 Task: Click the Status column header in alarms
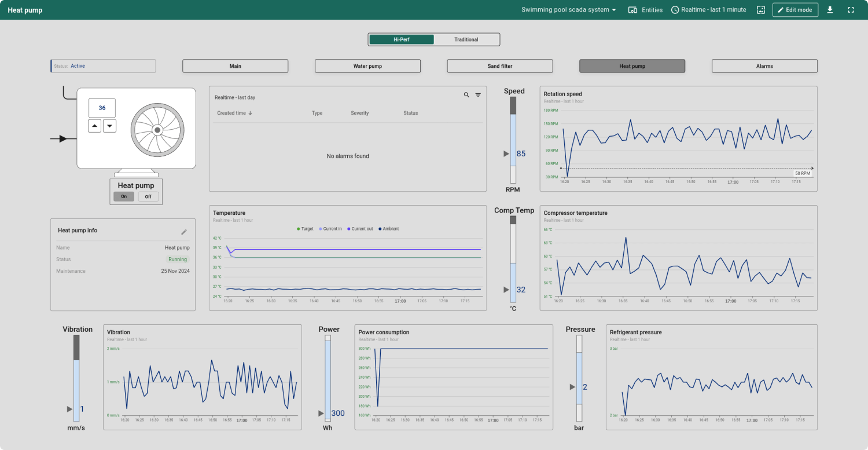point(411,114)
